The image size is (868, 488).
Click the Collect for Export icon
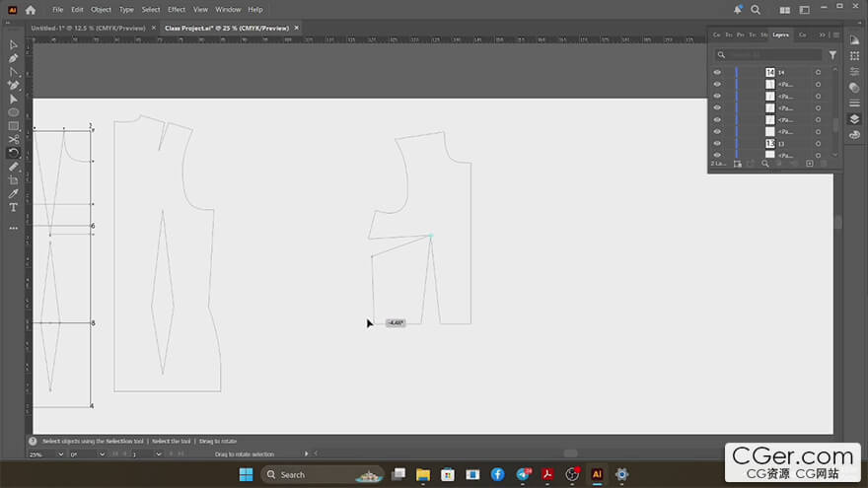[x=738, y=164]
